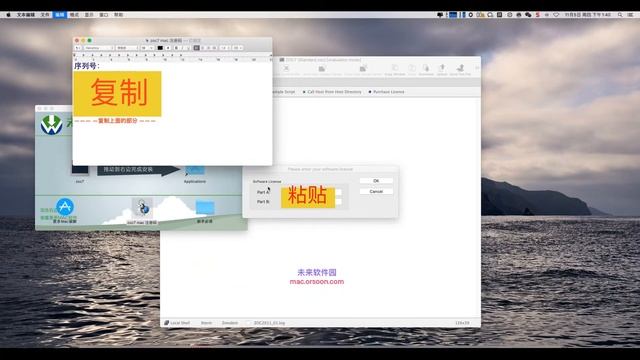640x360 pixels.
Task: Open the font size combo box
Action: pyautogui.click(x=147, y=48)
